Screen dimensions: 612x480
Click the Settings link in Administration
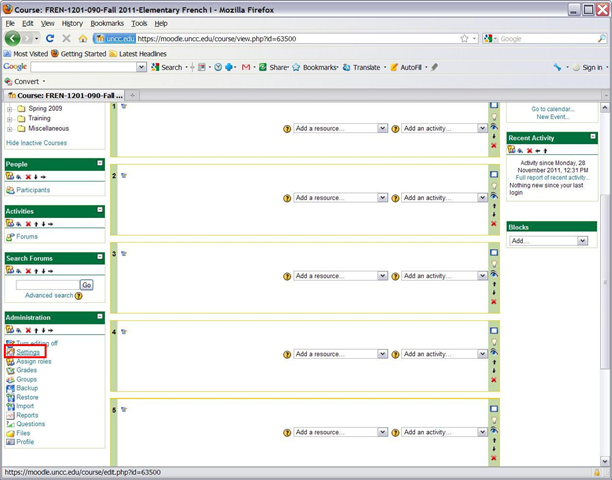pos(28,352)
